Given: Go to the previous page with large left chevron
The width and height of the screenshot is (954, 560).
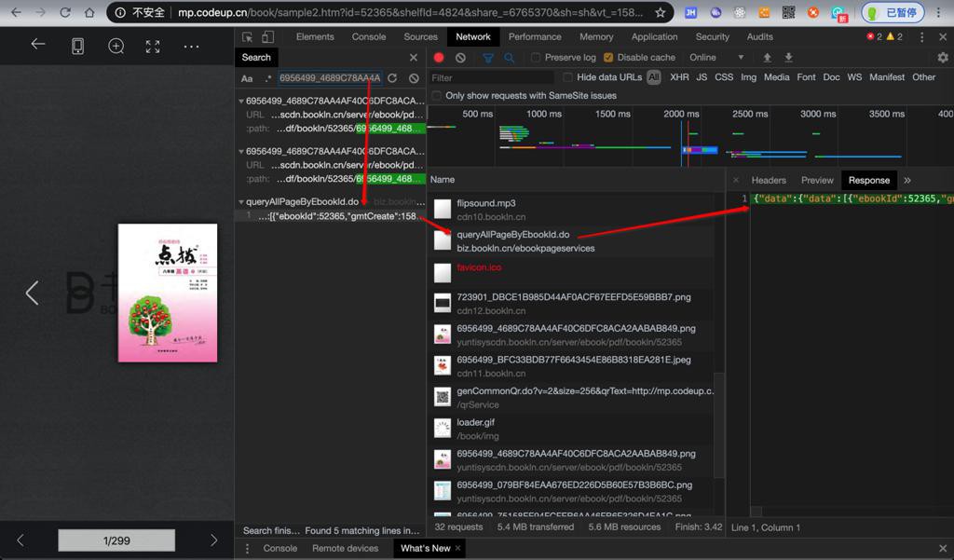Looking at the screenshot, I should coord(33,293).
